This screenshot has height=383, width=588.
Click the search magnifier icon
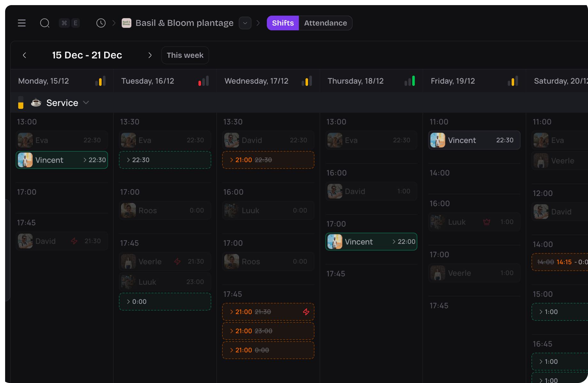tap(44, 23)
